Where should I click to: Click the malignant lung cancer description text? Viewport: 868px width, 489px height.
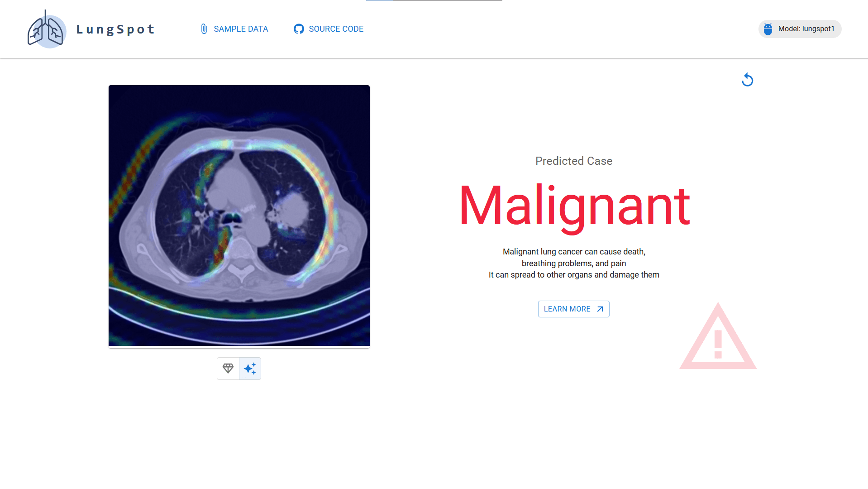click(x=573, y=263)
